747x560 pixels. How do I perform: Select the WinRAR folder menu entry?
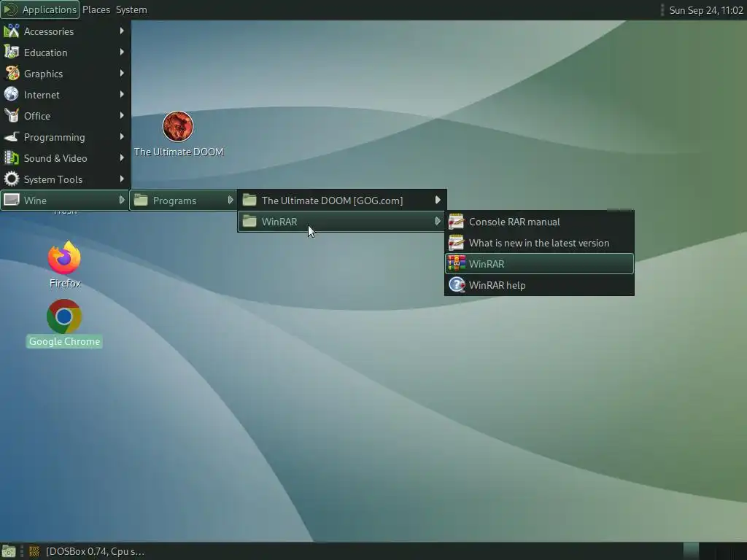tap(341, 222)
